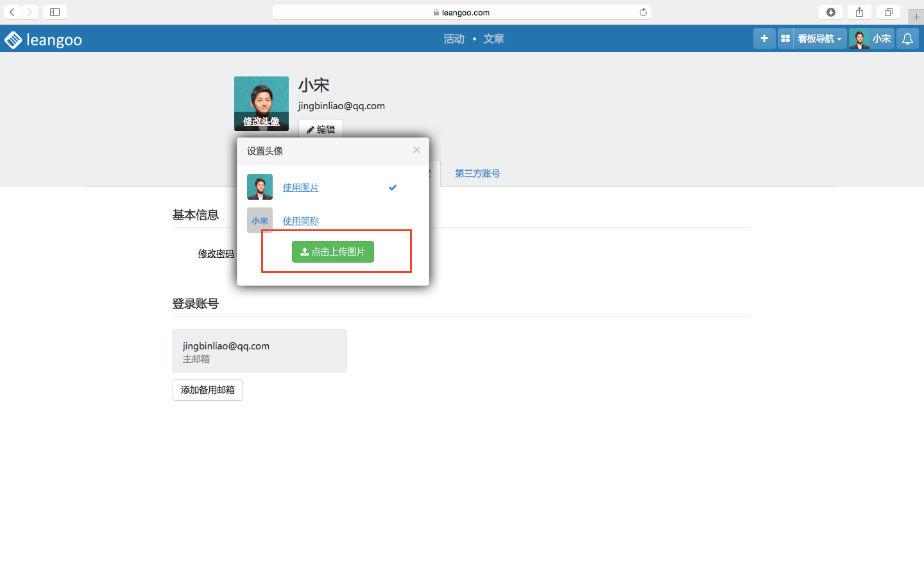The width and height of the screenshot is (924, 578).
Task: Select the 使用简称 link
Action: coord(301,221)
